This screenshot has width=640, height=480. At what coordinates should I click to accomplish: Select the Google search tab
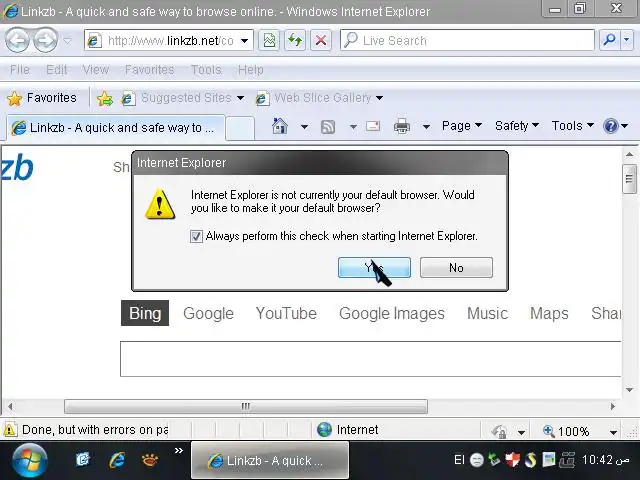(208, 313)
